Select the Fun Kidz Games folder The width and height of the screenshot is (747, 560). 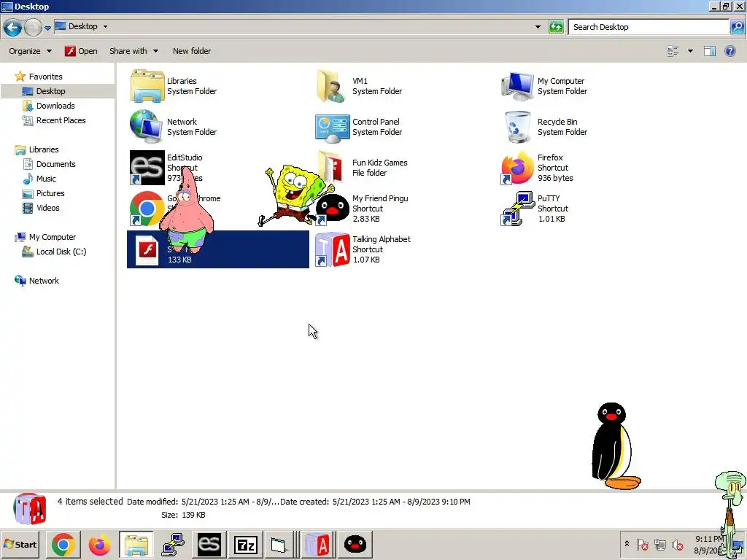click(331, 166)
